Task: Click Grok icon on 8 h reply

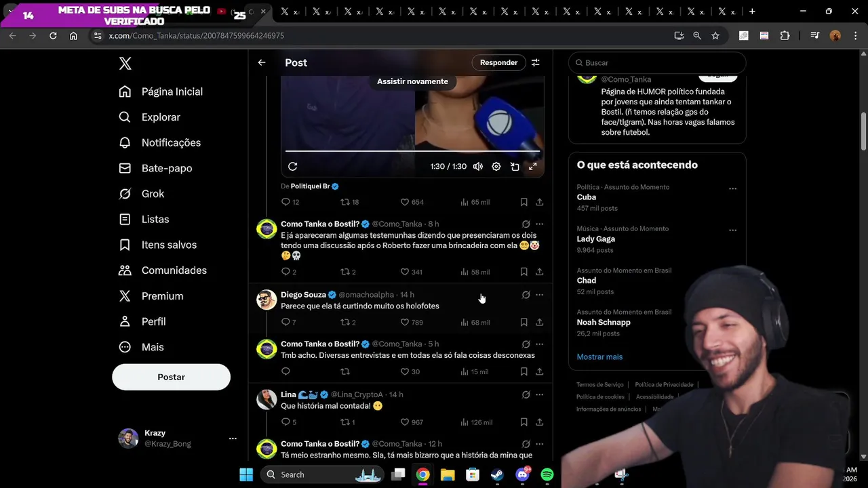Action: [x=526, y=224]
